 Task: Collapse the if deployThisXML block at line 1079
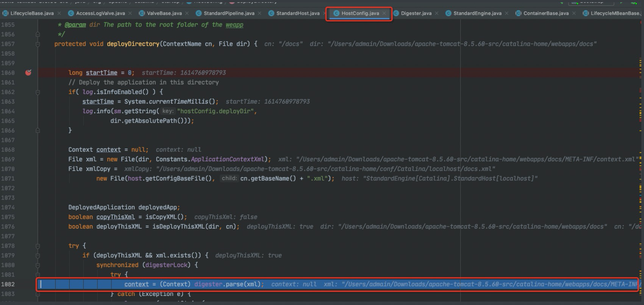(x=38, y=255)
